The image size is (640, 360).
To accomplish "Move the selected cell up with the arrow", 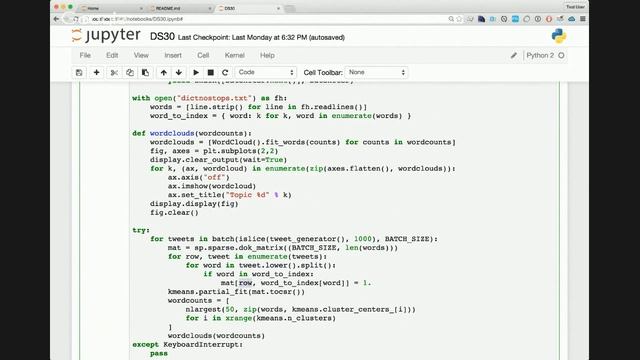I will [164, 73].
